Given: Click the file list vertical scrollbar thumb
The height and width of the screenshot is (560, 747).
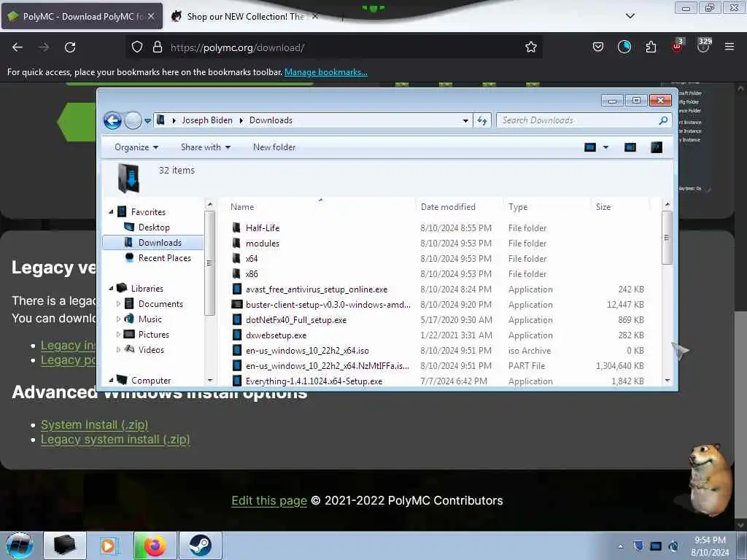Looking at the screenshot, I should coord(667,237).
